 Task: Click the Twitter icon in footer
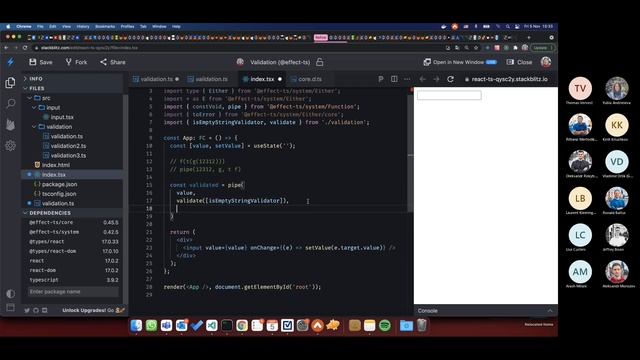tap(27, 311)
